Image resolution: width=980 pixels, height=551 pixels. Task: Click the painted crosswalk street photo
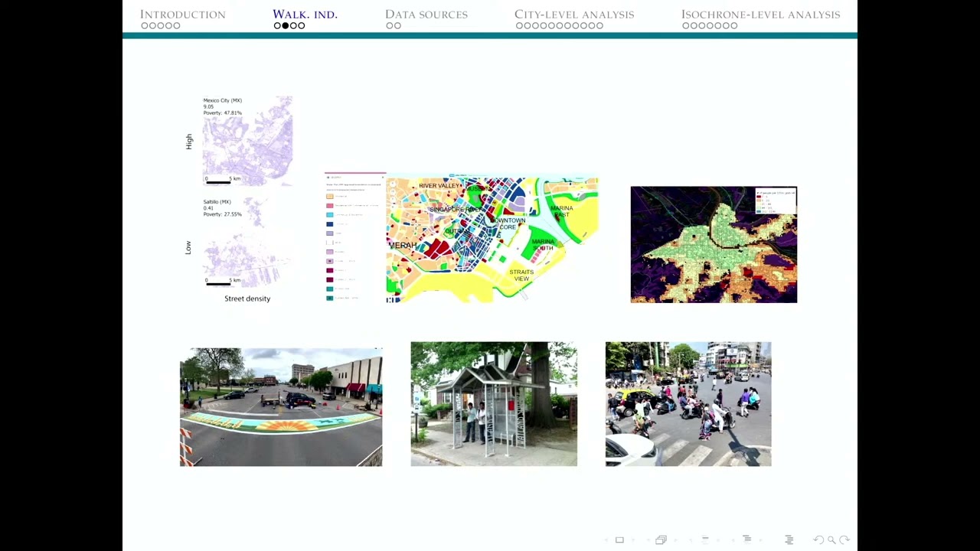(281, 407)
